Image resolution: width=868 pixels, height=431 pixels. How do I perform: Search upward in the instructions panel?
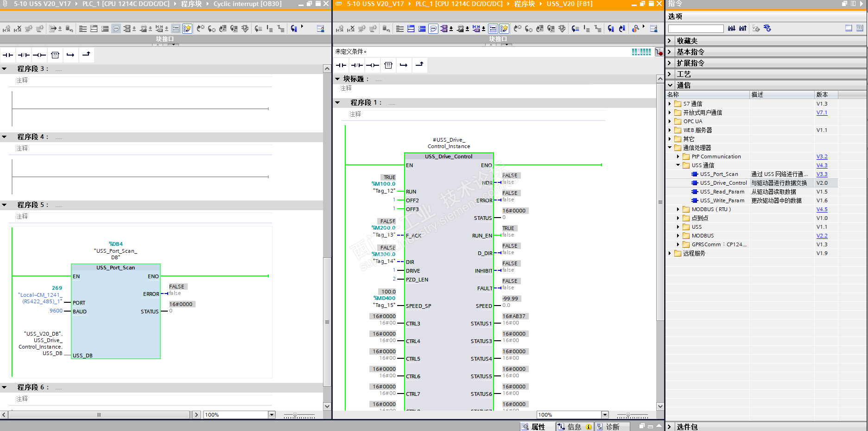point(743,28)
